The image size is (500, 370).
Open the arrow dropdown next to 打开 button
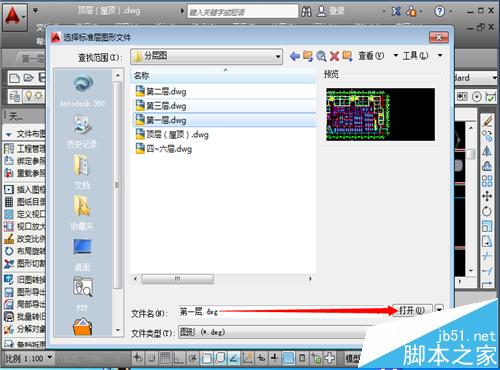[x=439, y=310]
